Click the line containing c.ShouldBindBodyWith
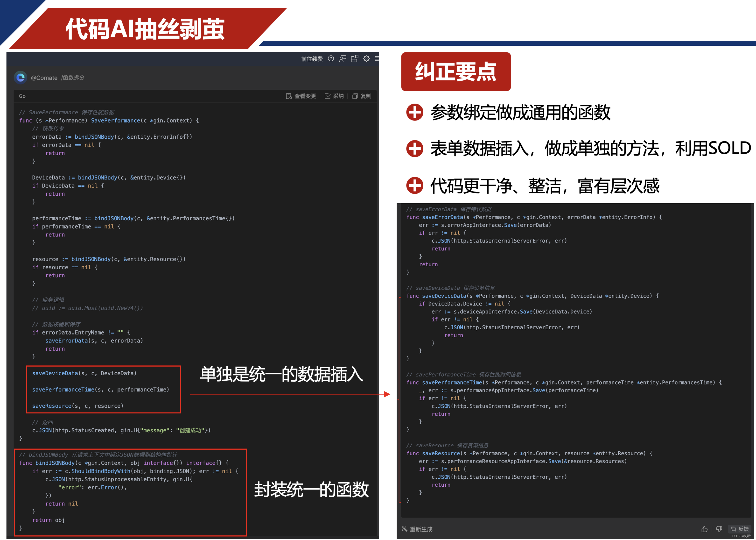Screen dimensions: 756x540 tap(135, 471)
